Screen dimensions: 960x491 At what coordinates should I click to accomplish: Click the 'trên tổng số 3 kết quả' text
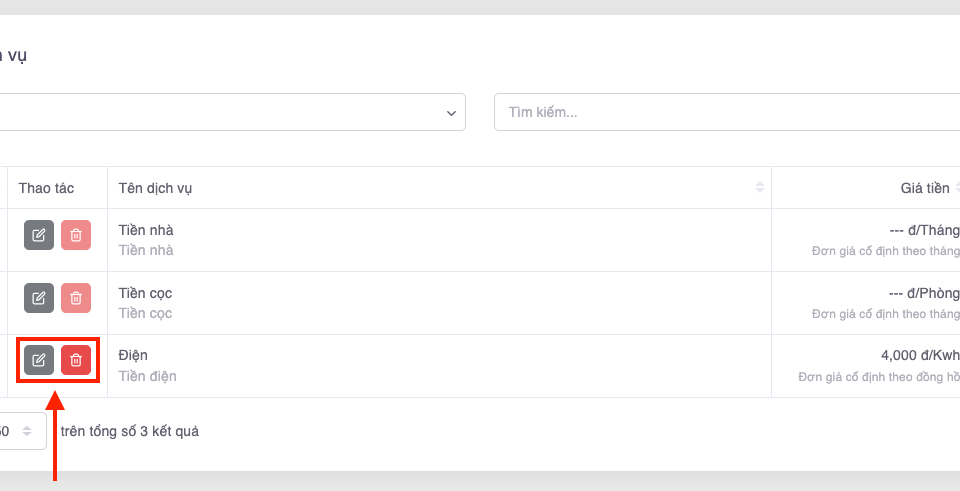(129, 432)
